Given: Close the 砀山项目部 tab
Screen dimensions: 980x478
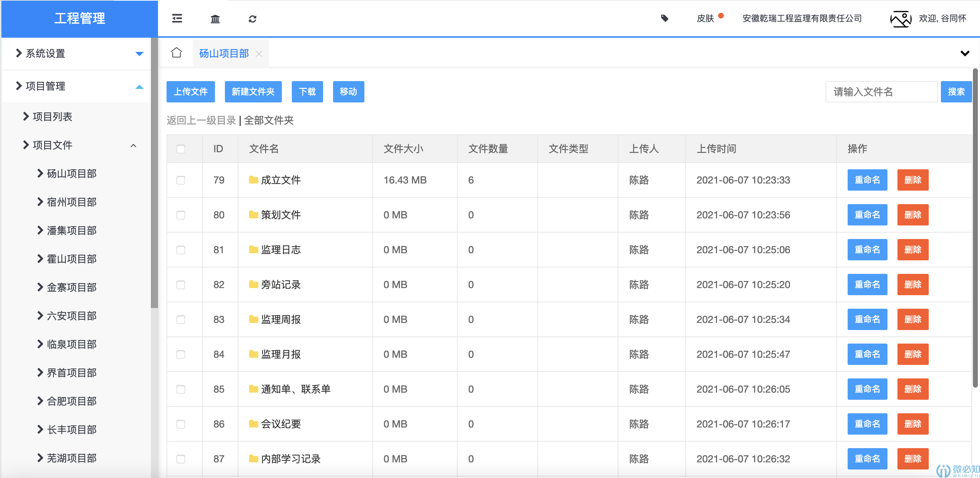Looking at the screenshot, I should [259, 54].
